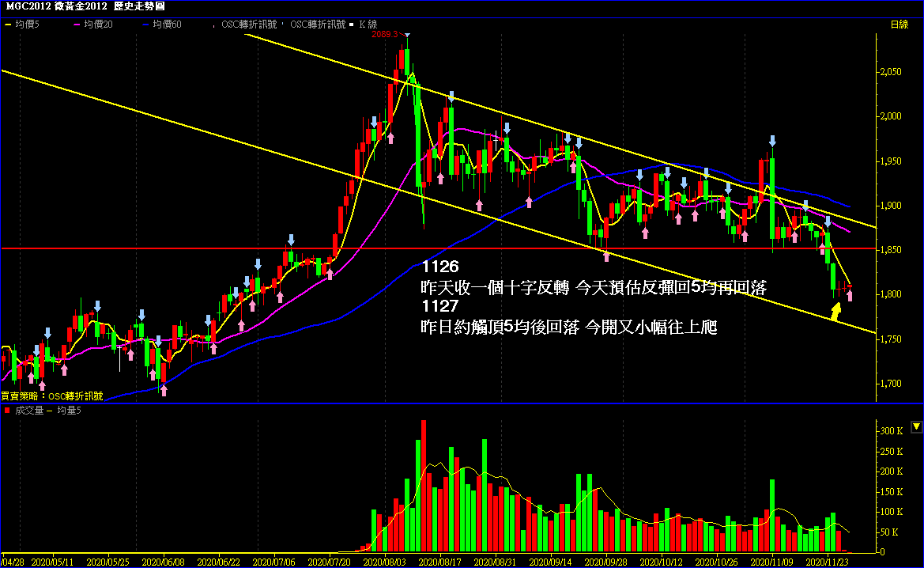Click the 均量5 volume legend entry
Screen dimensions: 924x568
pos(64,410)
